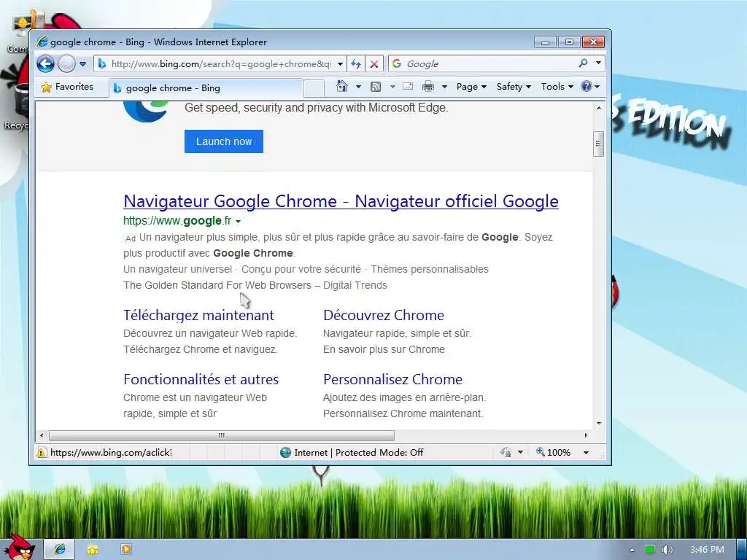The image size is (747, 560).
Task: Click the vertical scrollbar up arrow
Action: pyautogui.click(x=599, y=108)
